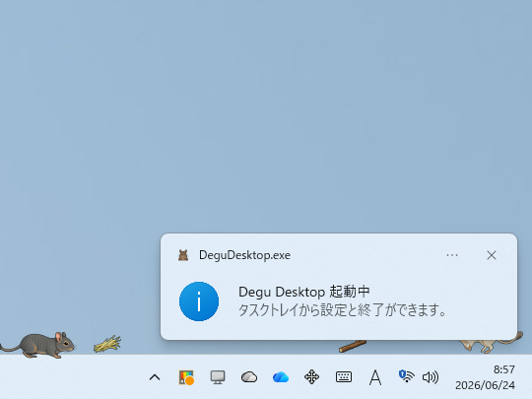532x399 pixels.
Task: Click the monitor display tray icon
Action: point(218,377)
